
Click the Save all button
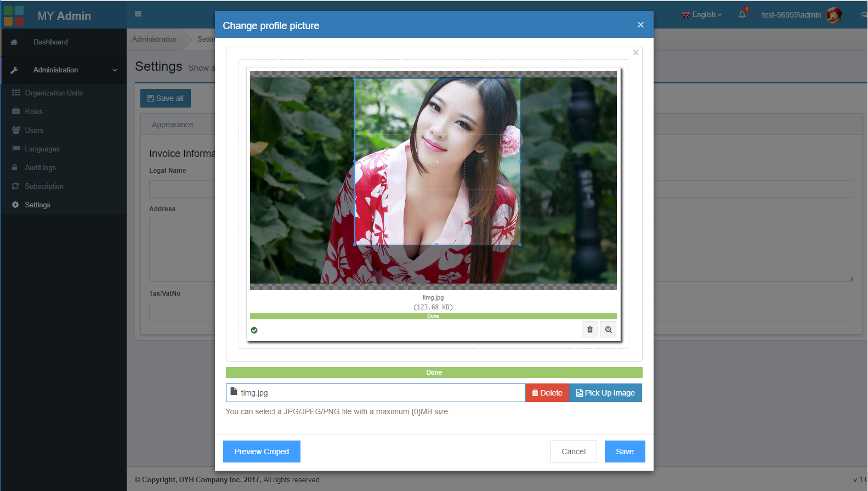point(166,98)
